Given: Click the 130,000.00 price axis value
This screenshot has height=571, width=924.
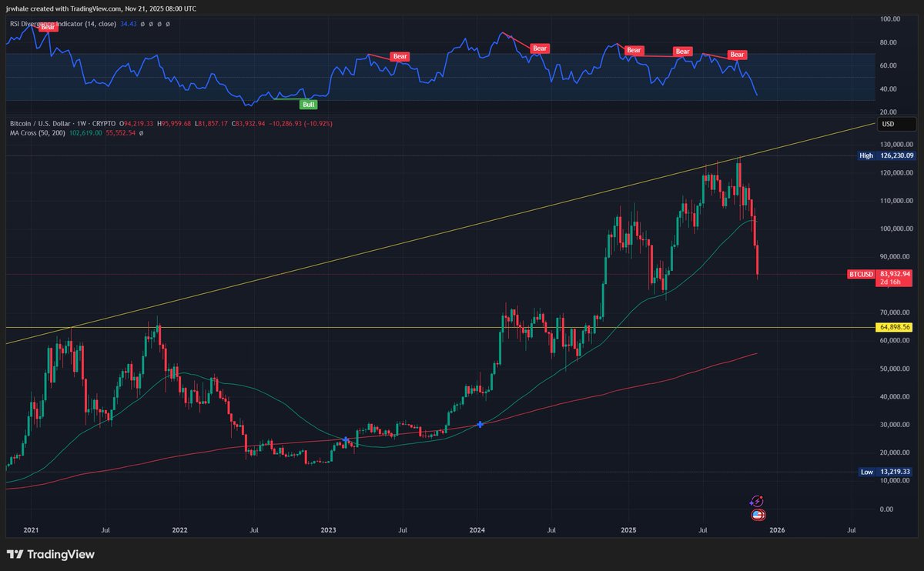Looking at the screenshot, I should 898,144.
